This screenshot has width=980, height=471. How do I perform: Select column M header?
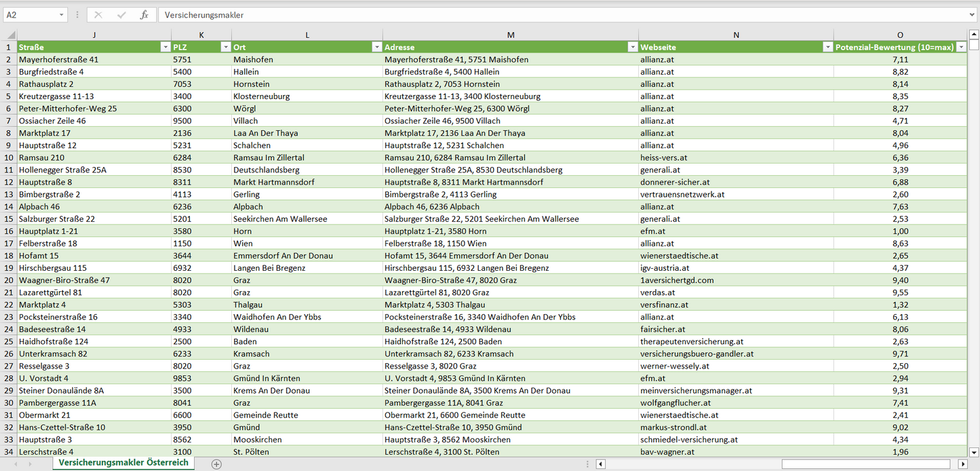510,35
